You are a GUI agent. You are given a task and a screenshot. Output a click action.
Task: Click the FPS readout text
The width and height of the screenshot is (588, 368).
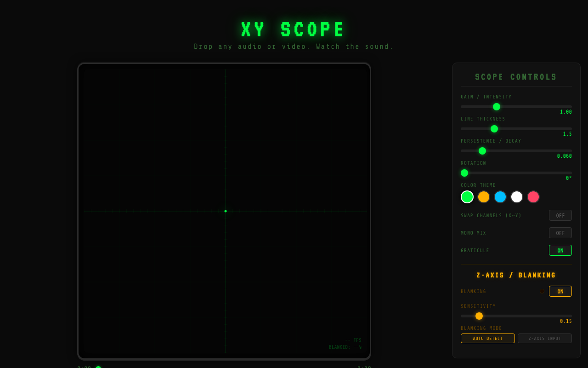pos(353,340)
